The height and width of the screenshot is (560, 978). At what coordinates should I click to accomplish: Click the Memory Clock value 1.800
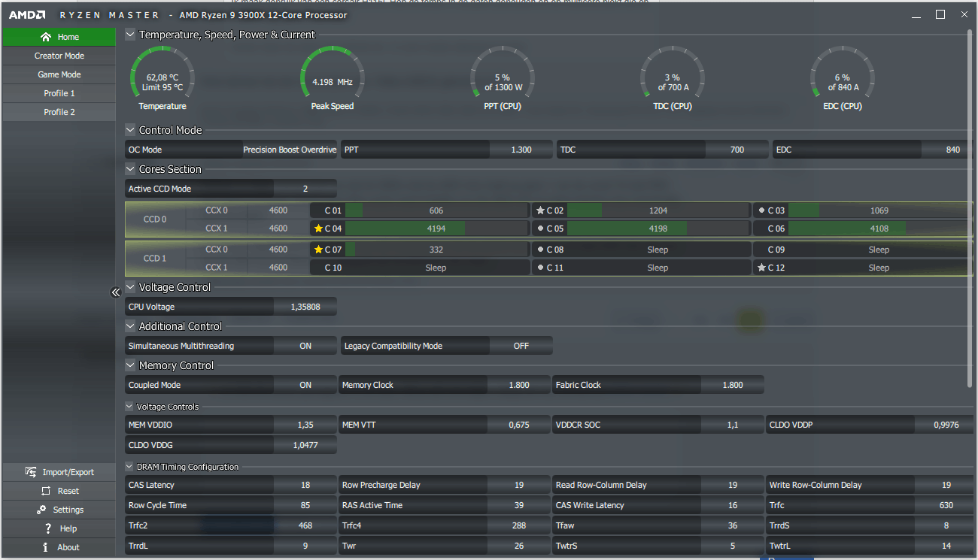click(519, 385)
